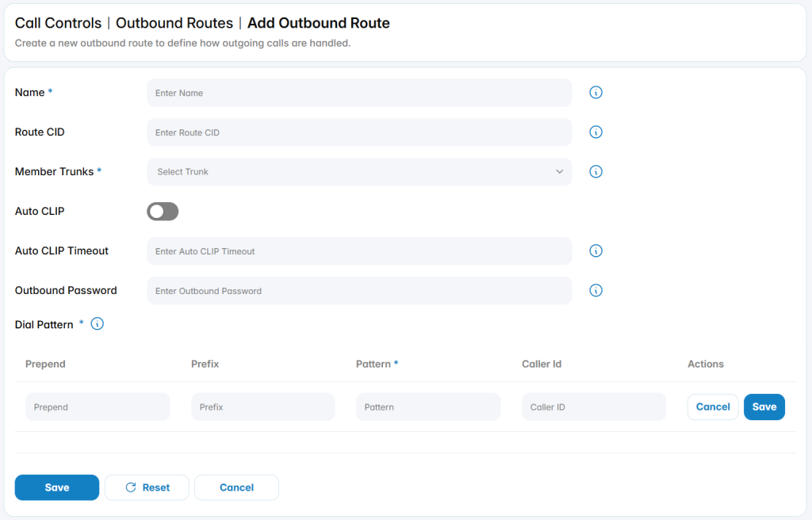Reset the outbound route form
Image resolution: width=812 pixels, height=520 pixels.
tap(147, 487)
